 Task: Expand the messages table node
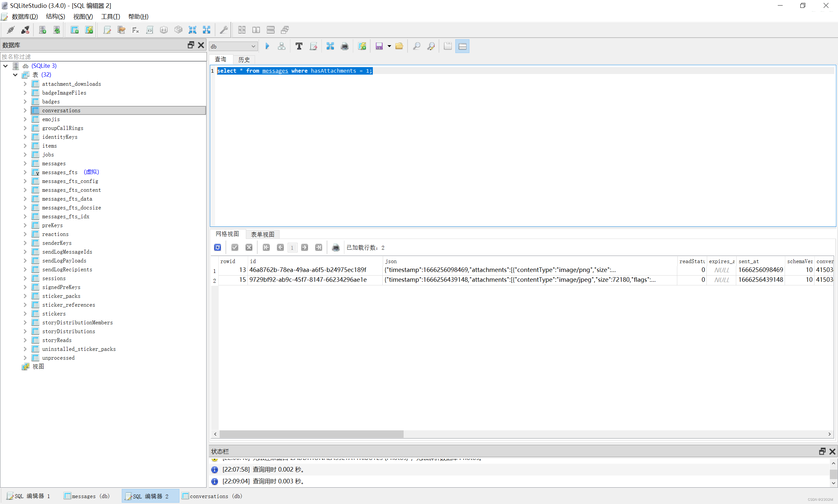(x=25, y=163)
